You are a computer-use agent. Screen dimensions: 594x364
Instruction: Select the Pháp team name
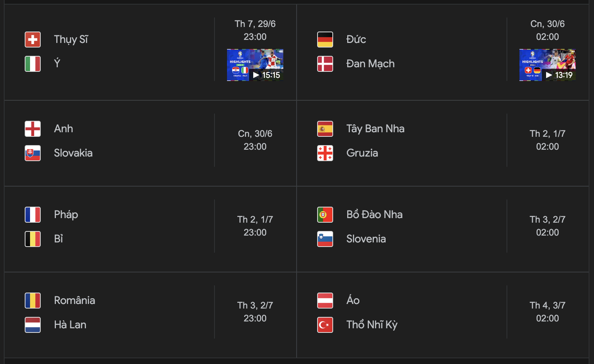pos(66,215)
